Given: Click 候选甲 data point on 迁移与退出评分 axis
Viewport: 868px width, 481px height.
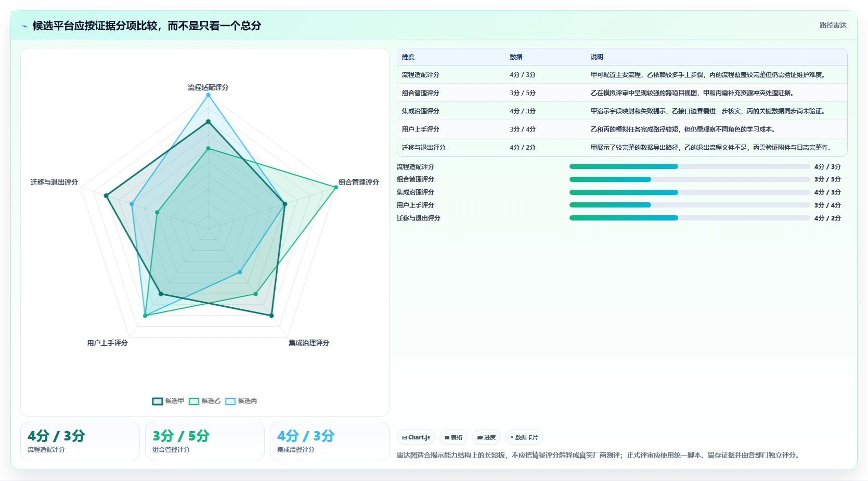Looking at the screenshot, I should [106, 196].
